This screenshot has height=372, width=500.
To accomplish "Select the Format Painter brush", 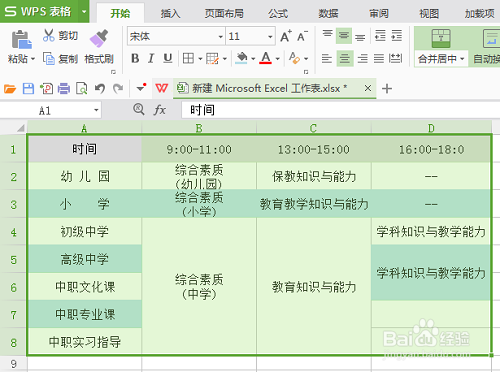I will 99,39.
